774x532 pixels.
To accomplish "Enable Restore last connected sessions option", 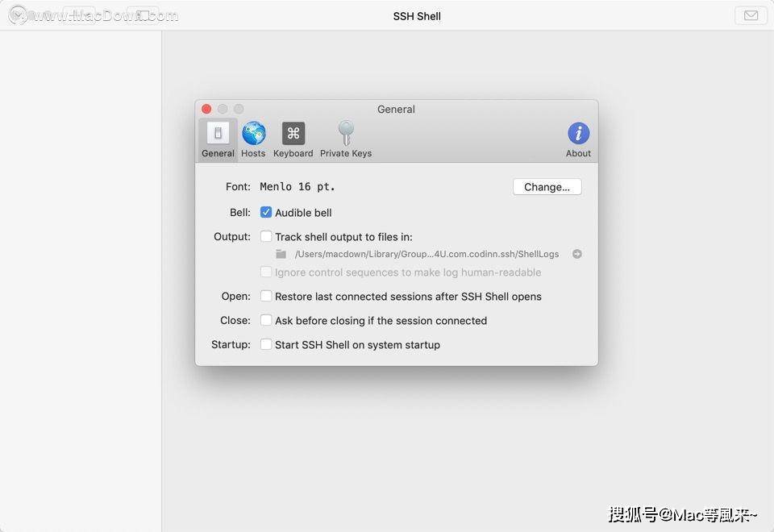I will pos(265,296).
